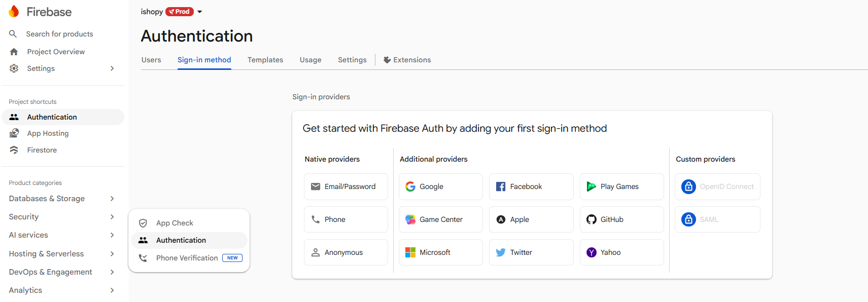Choose Authentication in the flyout menu
868x302 pixels.
click(x=189, y=240)
